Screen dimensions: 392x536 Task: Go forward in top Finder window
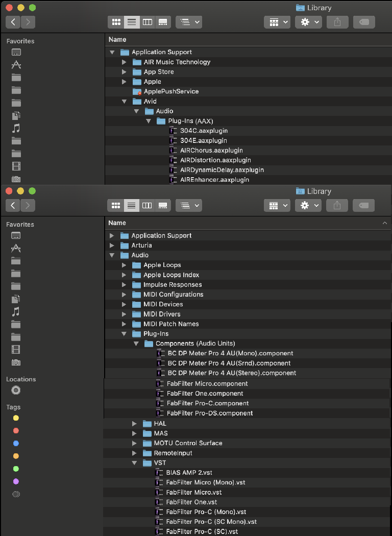(x=28, y=22)
